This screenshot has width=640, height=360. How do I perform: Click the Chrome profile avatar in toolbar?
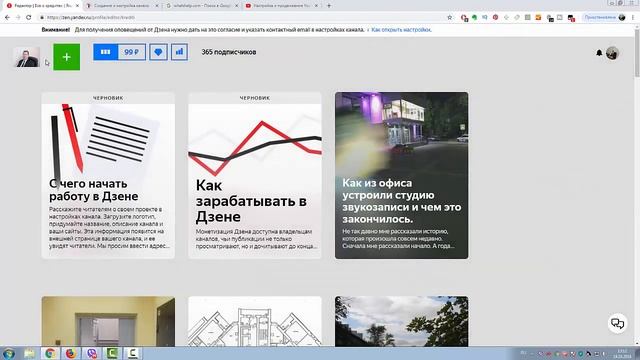622,17
